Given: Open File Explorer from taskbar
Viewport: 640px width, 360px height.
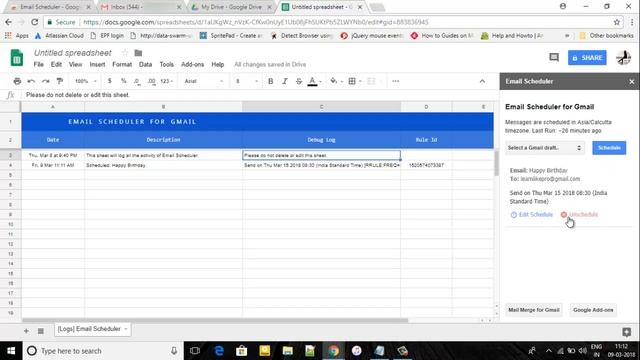Looking at the screenshot, I should coord(287,351).
